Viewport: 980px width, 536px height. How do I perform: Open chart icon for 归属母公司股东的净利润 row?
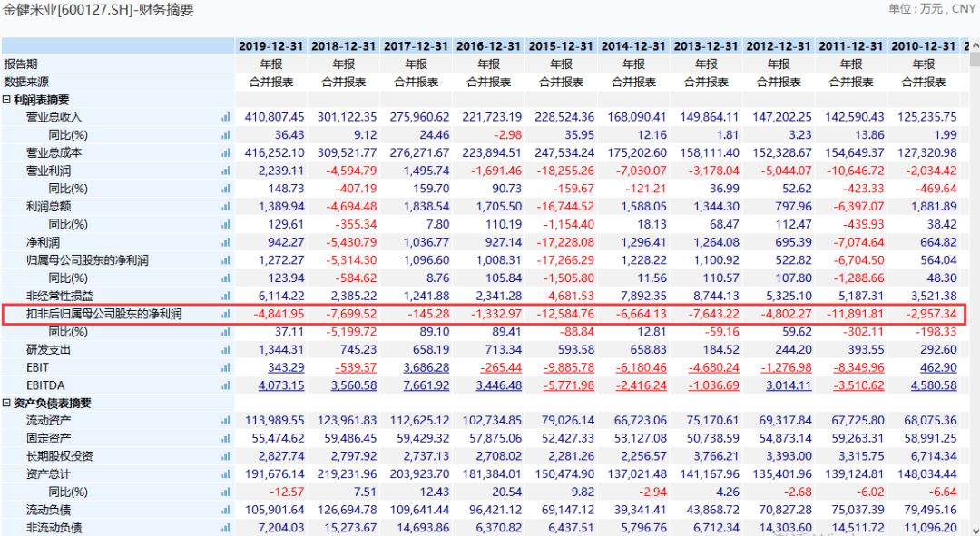(x=226, y=260)
